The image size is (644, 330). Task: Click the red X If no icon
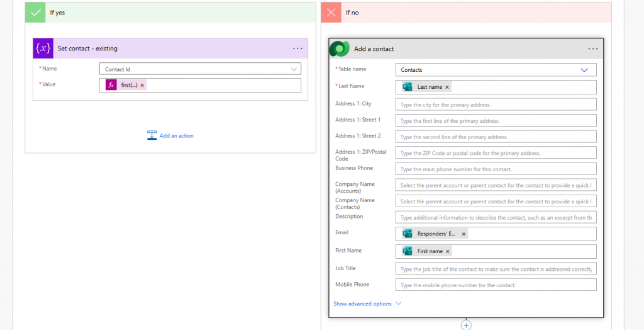331,12
